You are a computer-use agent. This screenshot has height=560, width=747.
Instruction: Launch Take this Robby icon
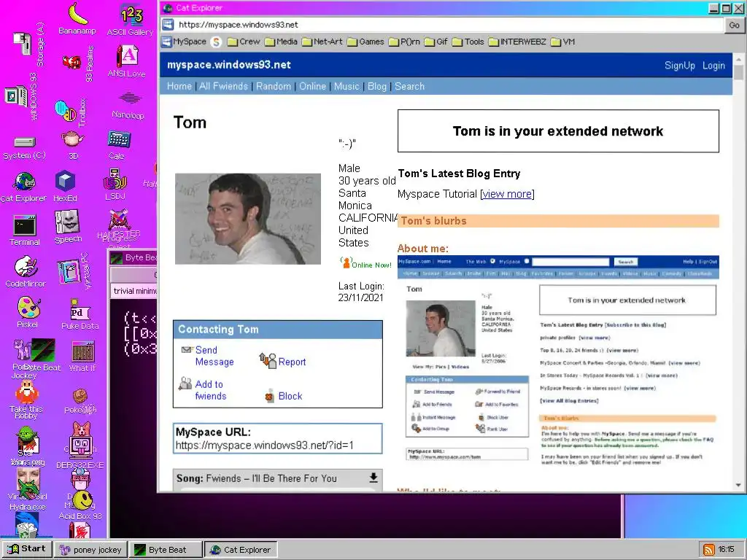tap(26, 399)
